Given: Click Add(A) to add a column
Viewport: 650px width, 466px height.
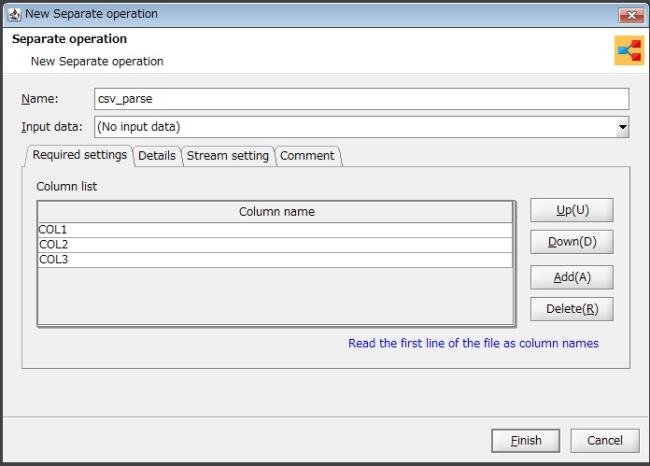Looking at the screenshot, I should coord(571,277).
